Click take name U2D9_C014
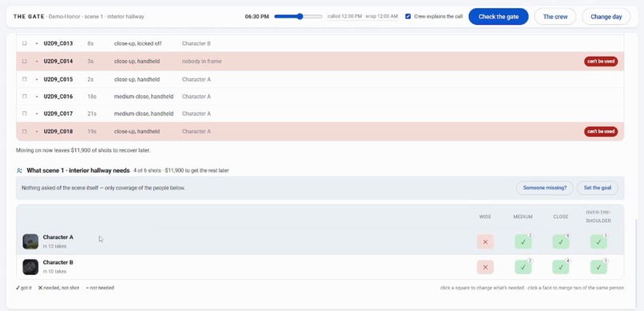The image size is (644, 311). (58, 62)
